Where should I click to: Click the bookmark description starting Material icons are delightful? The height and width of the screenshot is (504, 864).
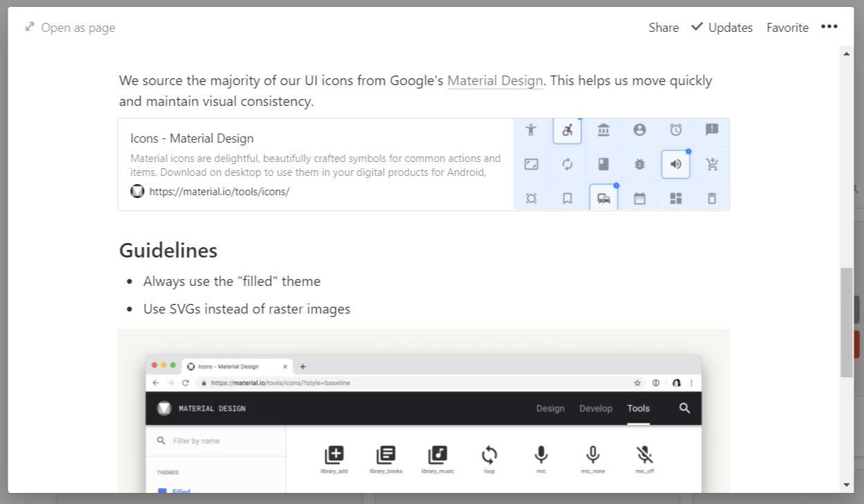coord(316,165)
